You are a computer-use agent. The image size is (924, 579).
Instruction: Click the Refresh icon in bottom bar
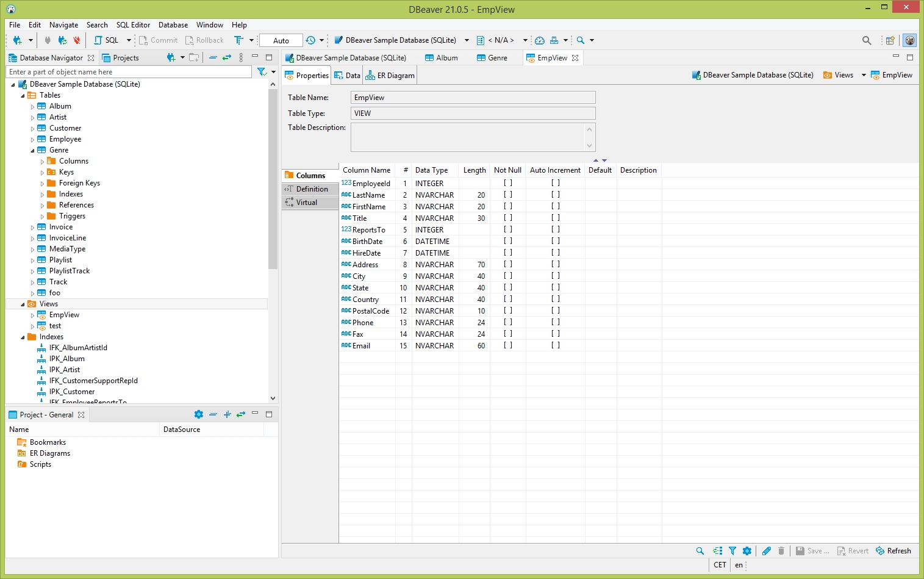880,551
